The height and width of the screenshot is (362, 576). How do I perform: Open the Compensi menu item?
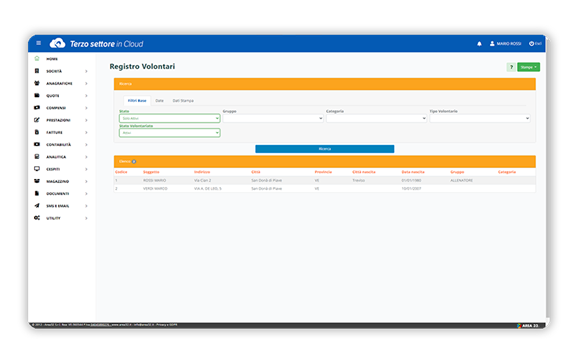[x=56, y=108]
